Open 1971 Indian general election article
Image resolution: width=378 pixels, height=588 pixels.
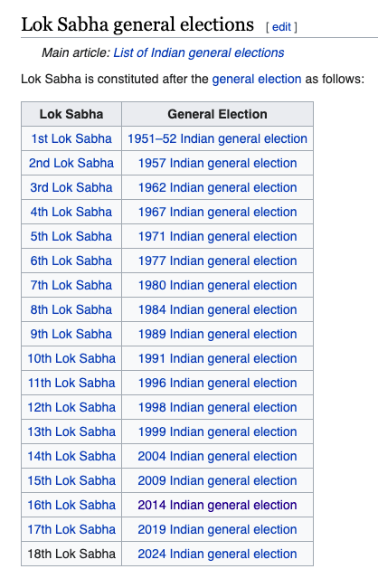click(218, 236)
